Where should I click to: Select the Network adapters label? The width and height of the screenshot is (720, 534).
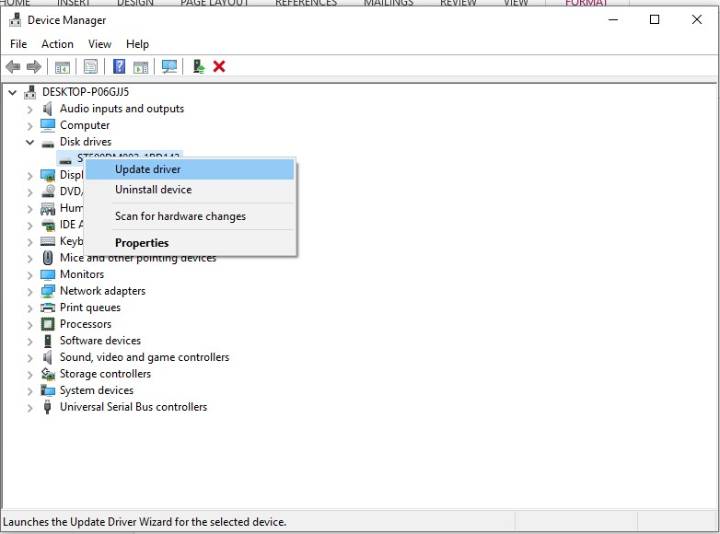102,291
